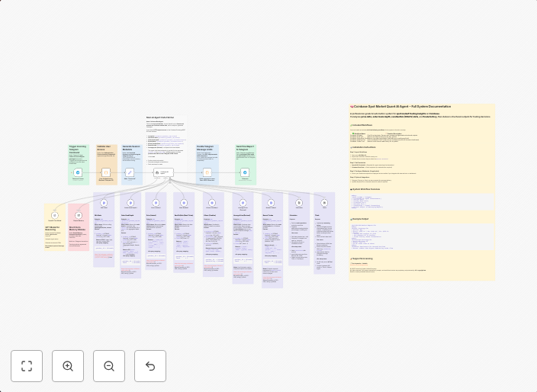Zoom in on the workflow canvas
The height and width of the screenshot is (392, 537).
[x=68, y=366]
